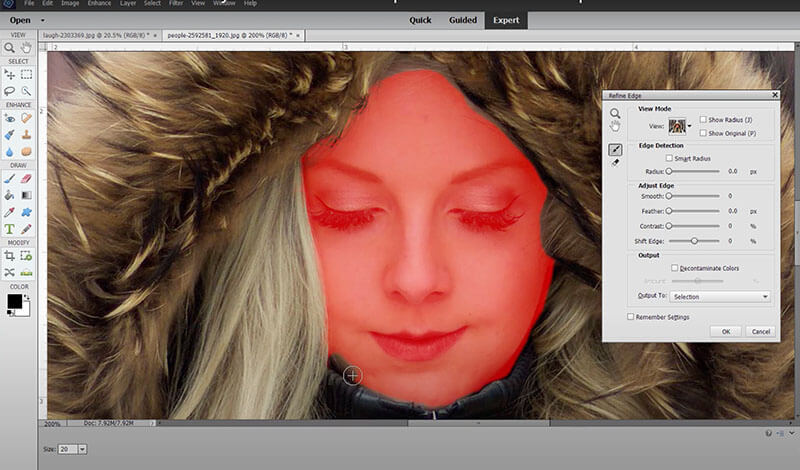Open the Output To dropdown
Viewport: 800px width, 470px height.
[720, 297]
